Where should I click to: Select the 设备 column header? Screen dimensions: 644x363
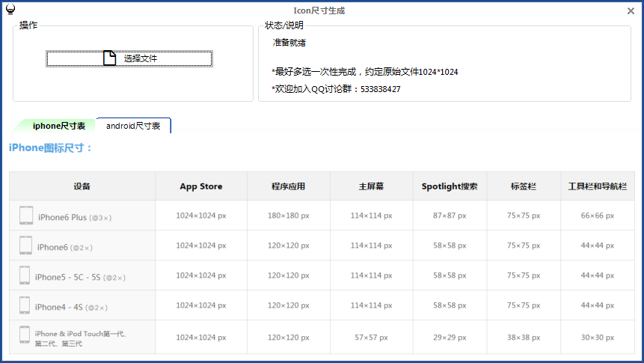coord(82,186)
